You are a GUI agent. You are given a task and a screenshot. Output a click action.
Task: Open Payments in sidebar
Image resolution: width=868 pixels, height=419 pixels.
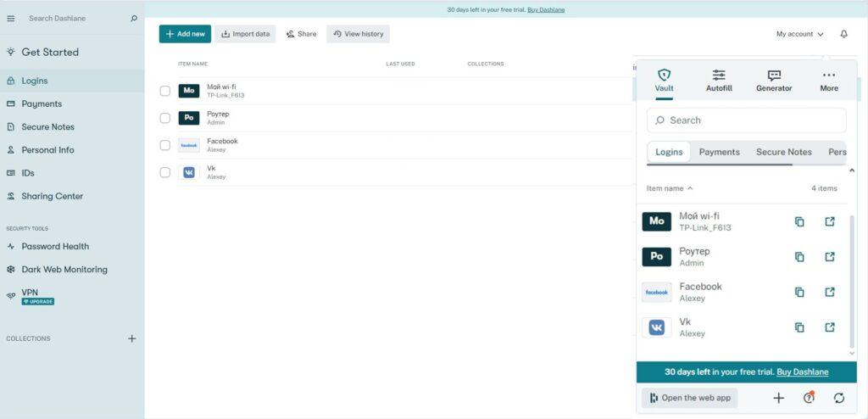tap(72, 103)
